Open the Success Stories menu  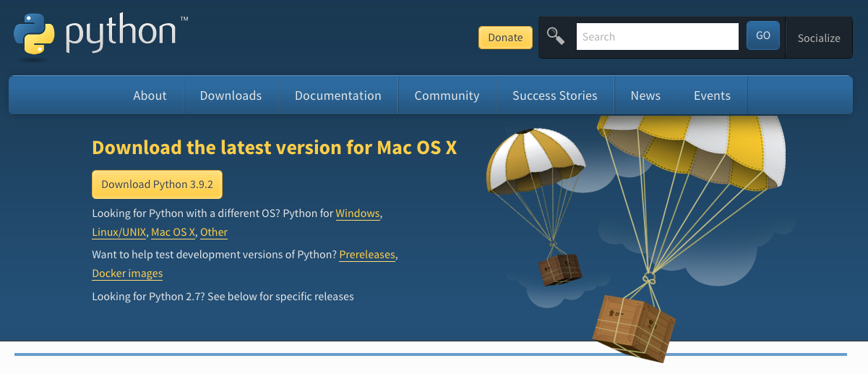tap(555, 95)
